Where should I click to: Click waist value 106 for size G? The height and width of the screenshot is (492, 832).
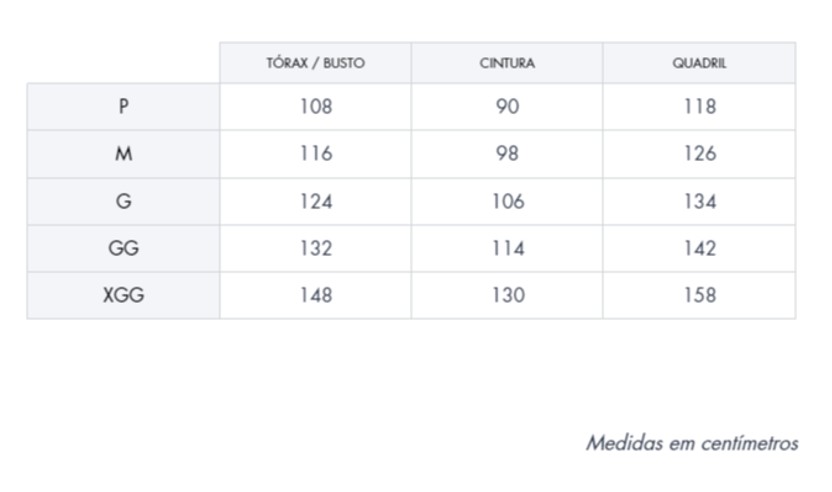click(507, 201)
